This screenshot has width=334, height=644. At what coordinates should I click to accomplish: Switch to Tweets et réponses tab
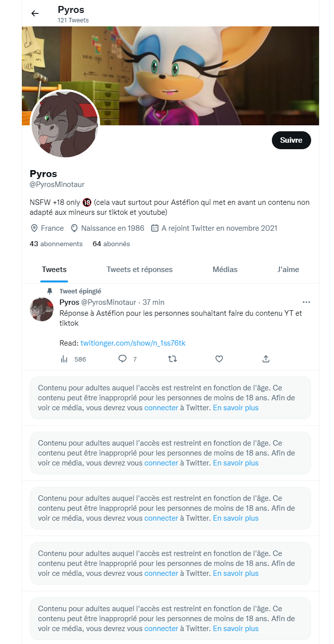click(140, 270)
